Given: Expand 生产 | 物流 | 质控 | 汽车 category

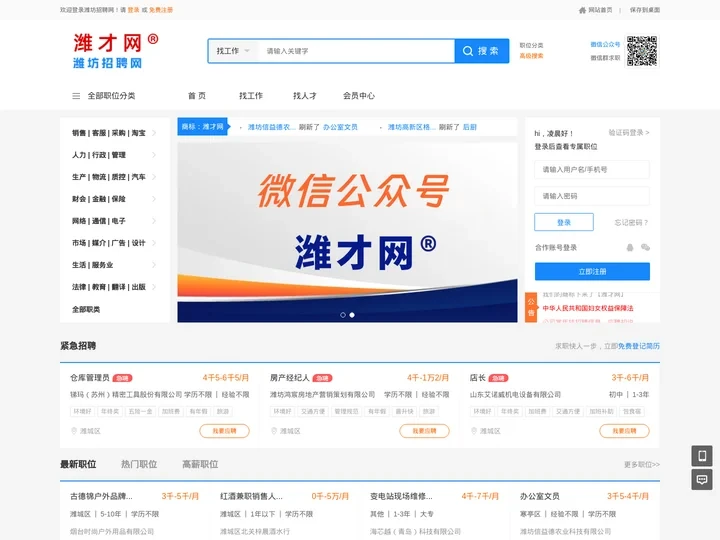Looking at the screenshot, I should [x=114, y=177].
